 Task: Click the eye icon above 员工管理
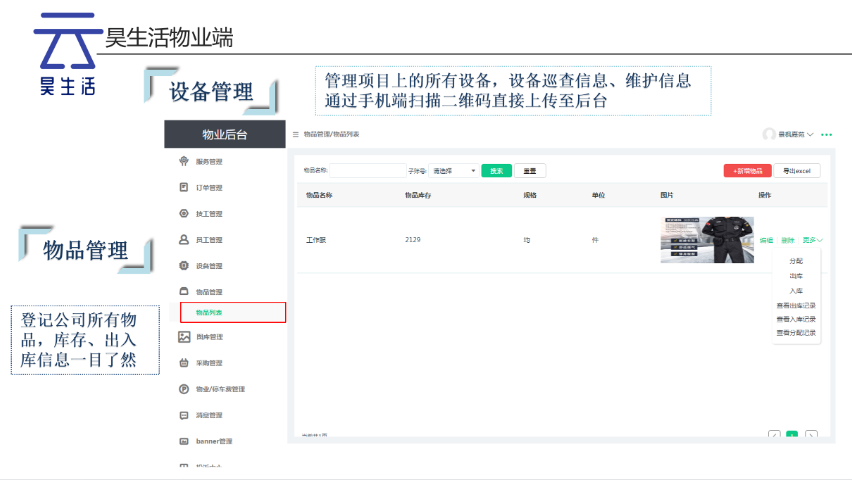point(184,213)
